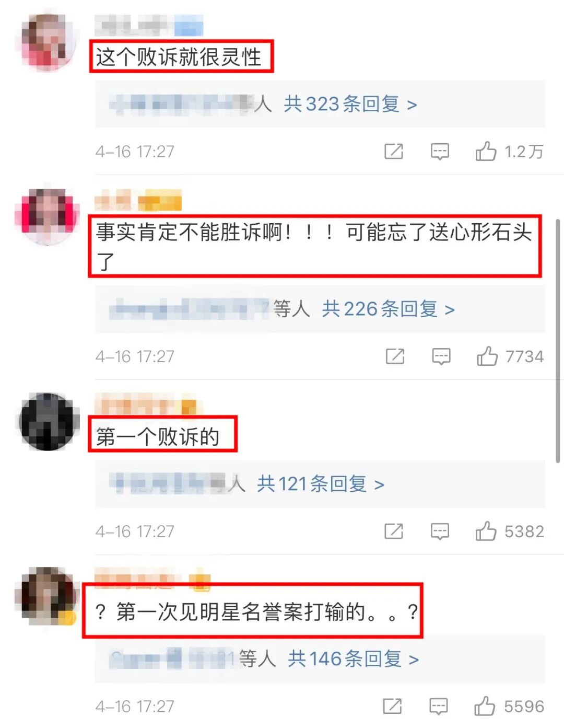Screen dimensions: 564x728
Task: Like the comment with 5382 likes
Action: (486, 531)
